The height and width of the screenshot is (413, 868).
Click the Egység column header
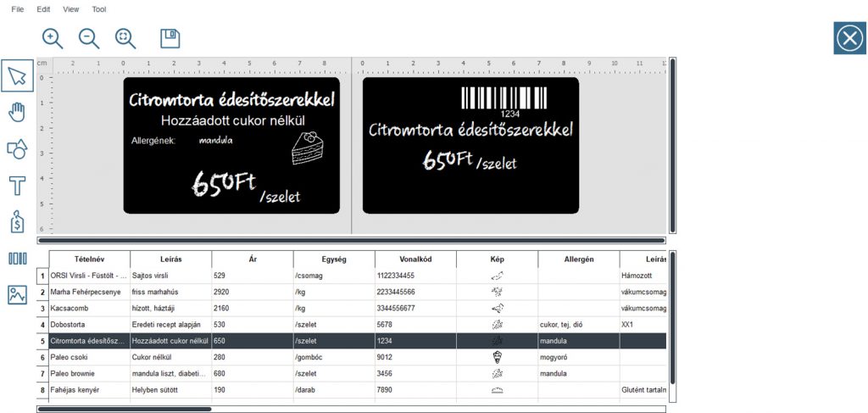click(334, 260)
